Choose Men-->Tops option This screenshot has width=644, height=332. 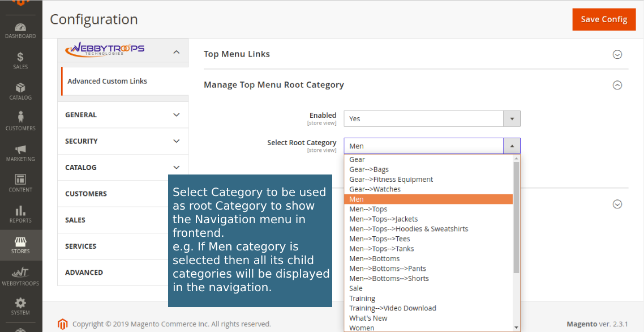point(428,209)
